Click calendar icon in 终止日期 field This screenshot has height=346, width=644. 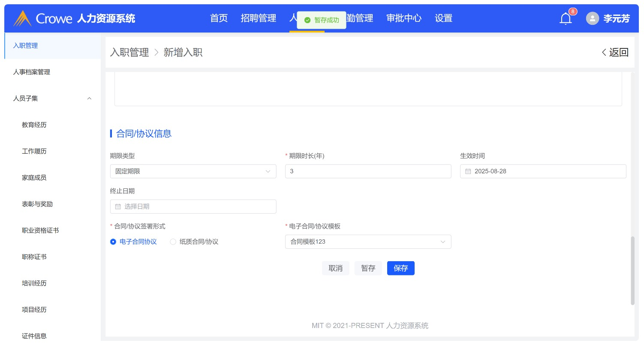tap(118, 207)
